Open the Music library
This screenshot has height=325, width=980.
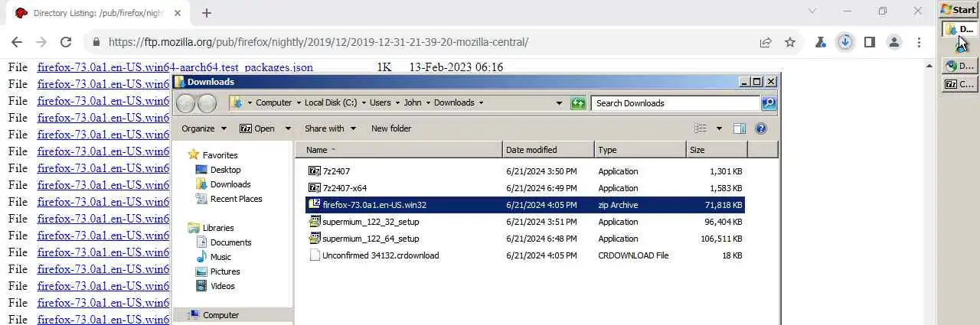(220, 257)
